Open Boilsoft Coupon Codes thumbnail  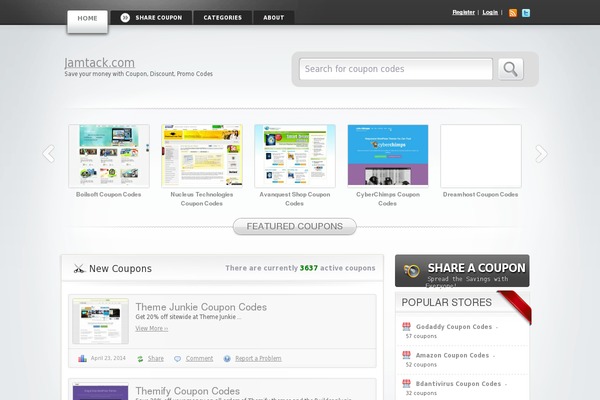[x=109, y=155]
